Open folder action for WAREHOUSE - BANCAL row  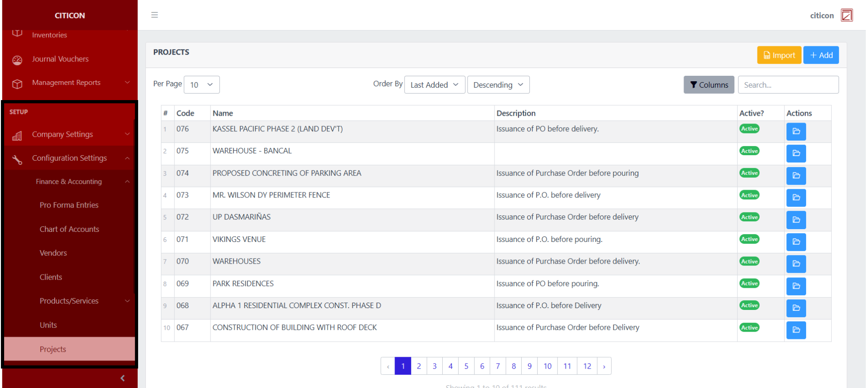pos(796,153)
